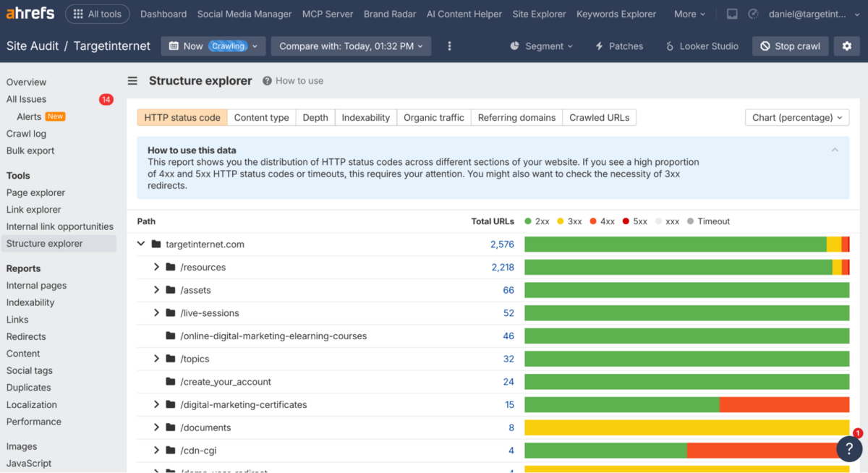Switch to the Organic traffic tab
868x473 pixels.
click(434, 117)
